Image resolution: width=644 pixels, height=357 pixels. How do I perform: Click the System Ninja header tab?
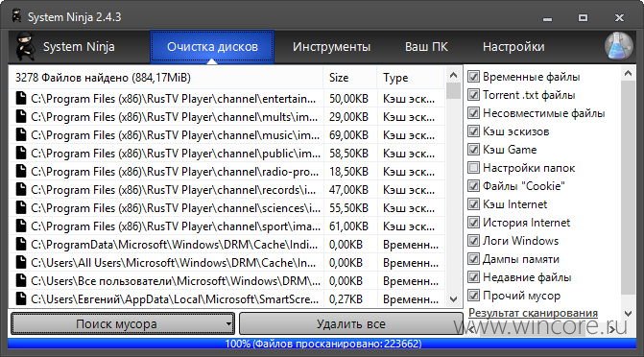pos(79,47)
